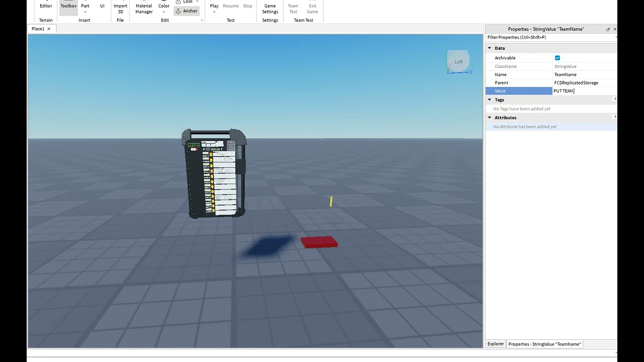Open the Color dropdown arrow
This screenshot has height=362, width=644.
point(164,12)
